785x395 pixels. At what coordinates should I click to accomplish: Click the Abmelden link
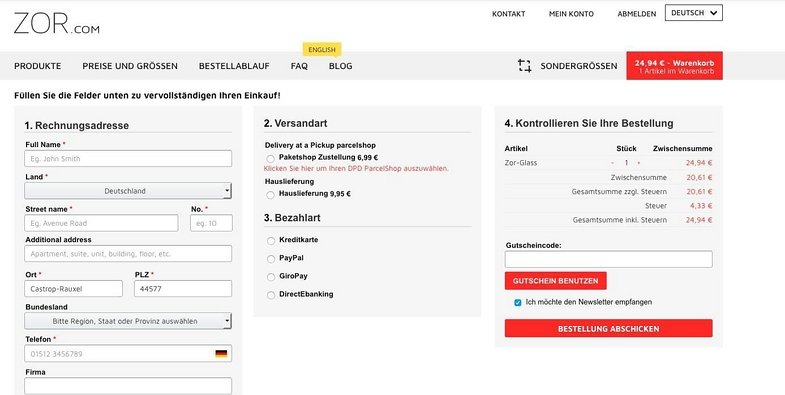pos(637,14)
